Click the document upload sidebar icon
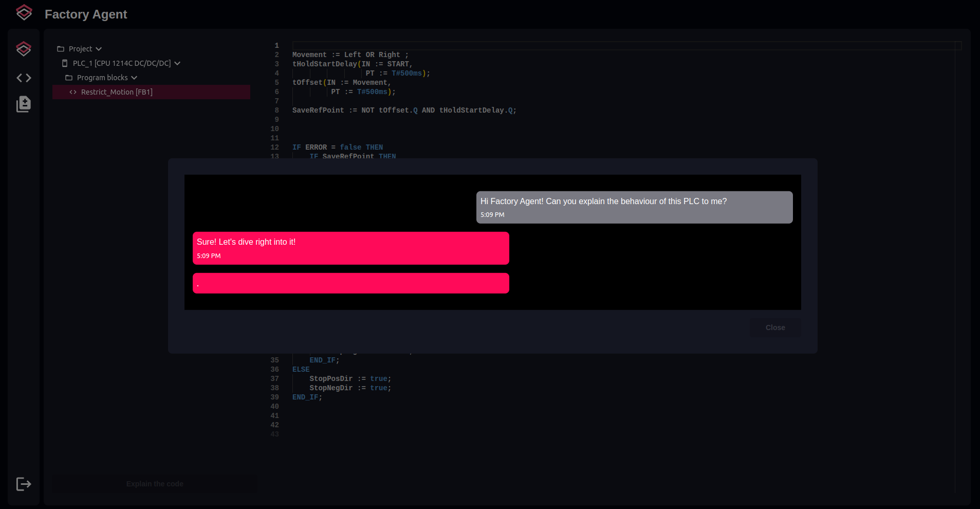The image size is (980, 509). point(24,104)
